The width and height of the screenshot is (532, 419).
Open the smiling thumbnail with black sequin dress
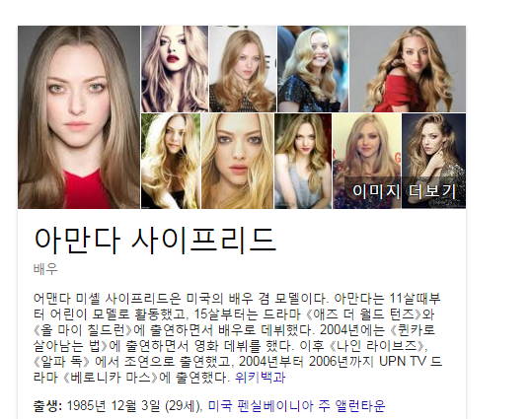(313, 69)
